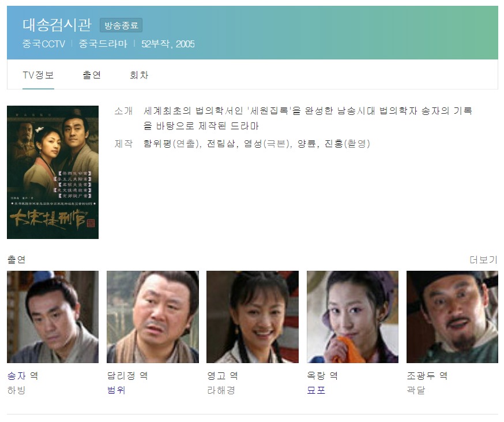504x422 pixels.
Task: Click the 대송검시관 drama poster image
Action: pos(52,172)
